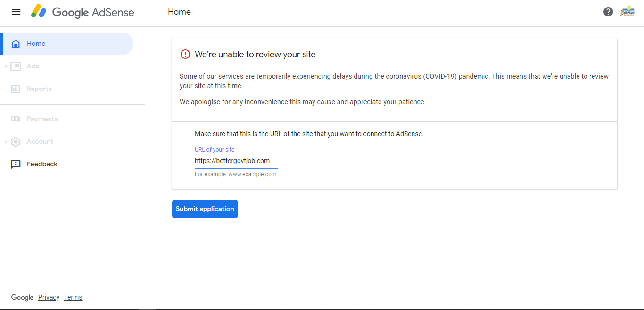Click the COVID-19 delay notice paragraph
644x310 pixels.
[x=394, y=81]
